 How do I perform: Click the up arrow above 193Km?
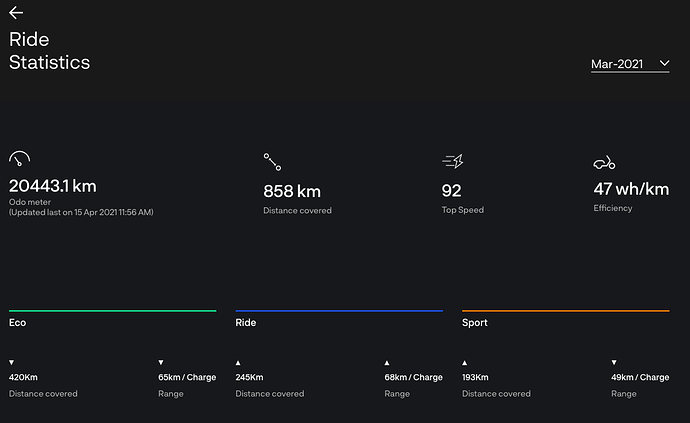point(465,363)
